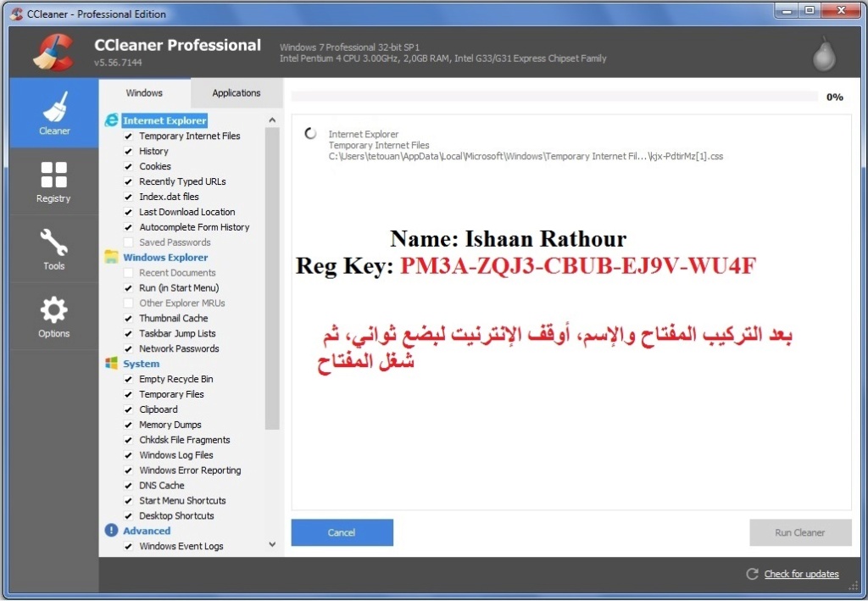The height and width of the screenshot is (601, 868).
Task: Enable the Recent Documents checkbox
Action: 129,272
